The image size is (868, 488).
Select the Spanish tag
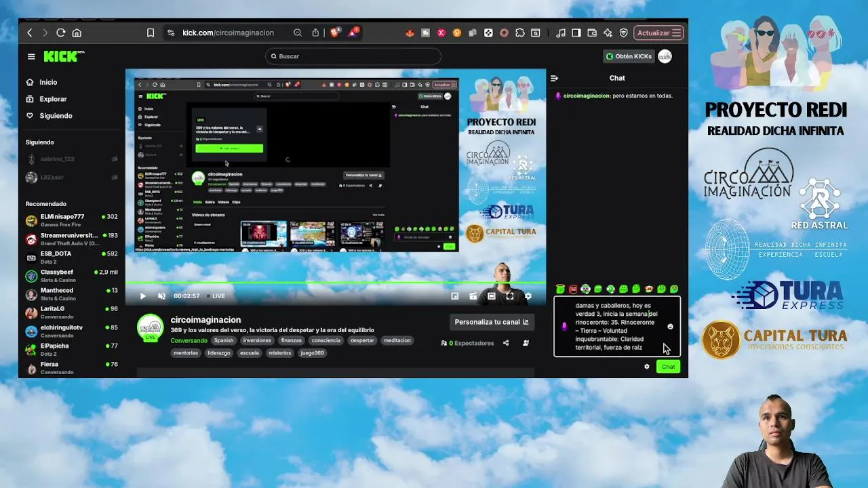point(224,340)
